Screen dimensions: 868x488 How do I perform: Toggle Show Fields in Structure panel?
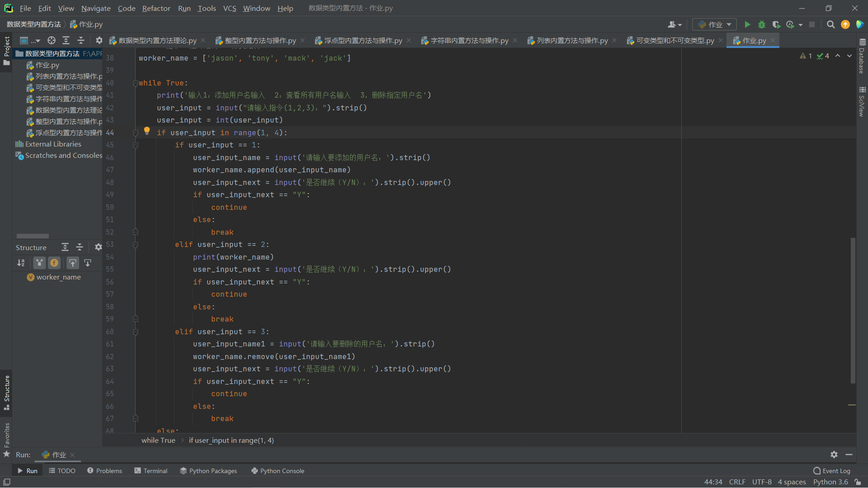tap(54, 263)
